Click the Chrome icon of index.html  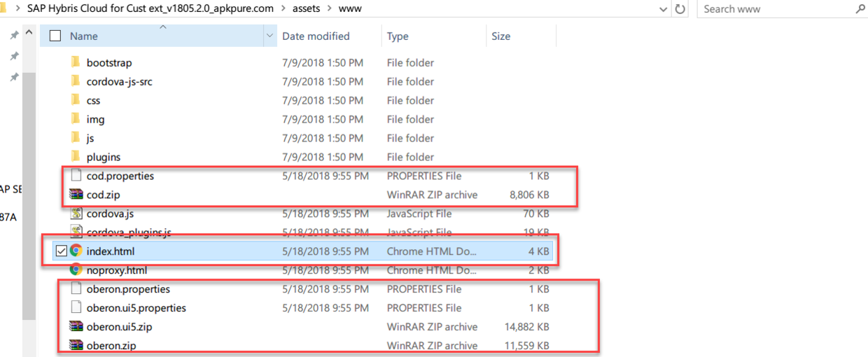(76, 251)
